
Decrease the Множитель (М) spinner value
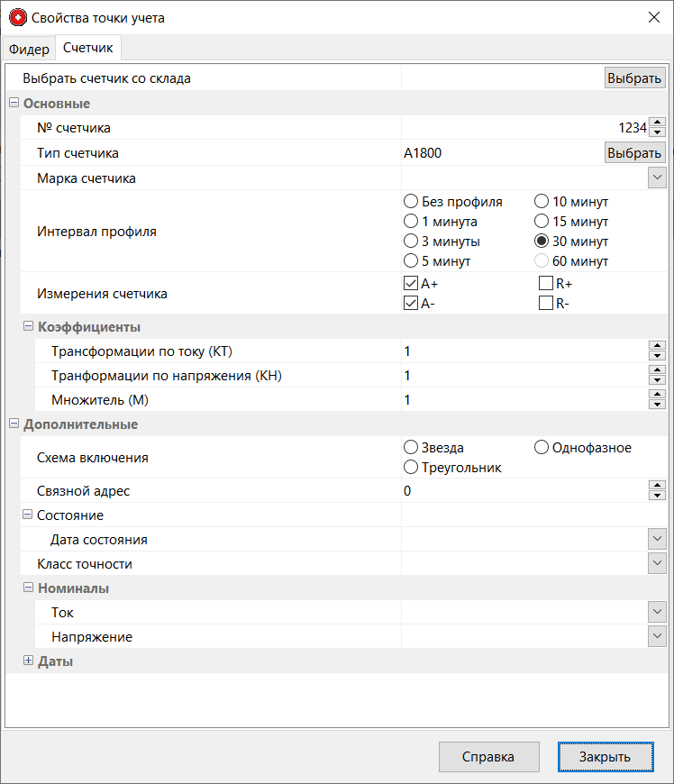(657, 405)
